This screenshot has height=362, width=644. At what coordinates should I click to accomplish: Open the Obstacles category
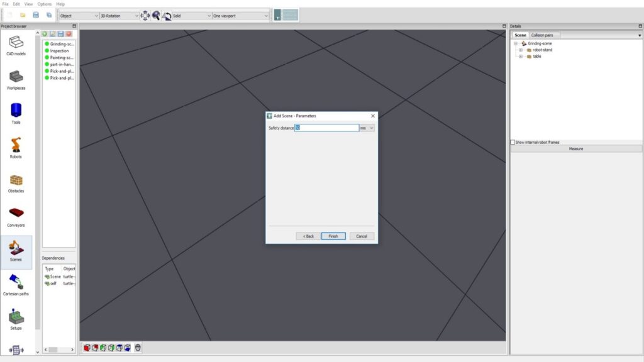(x=16, y=181)
